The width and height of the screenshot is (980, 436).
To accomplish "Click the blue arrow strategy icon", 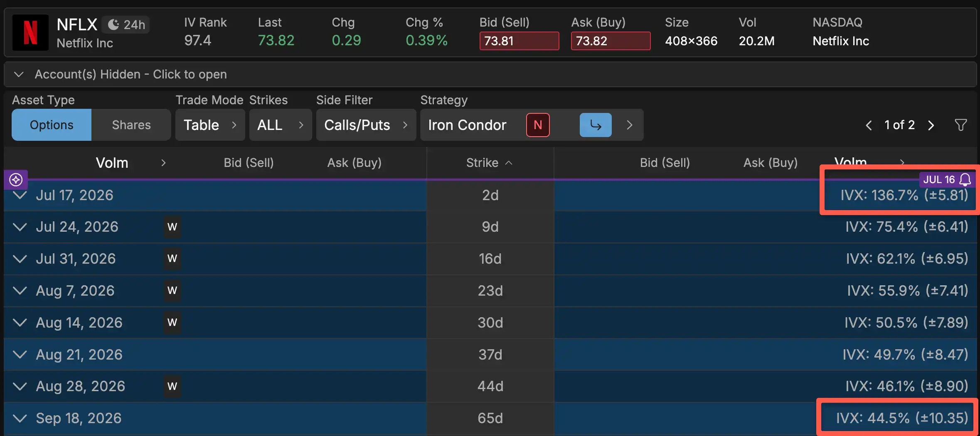I will pos(596,125).
